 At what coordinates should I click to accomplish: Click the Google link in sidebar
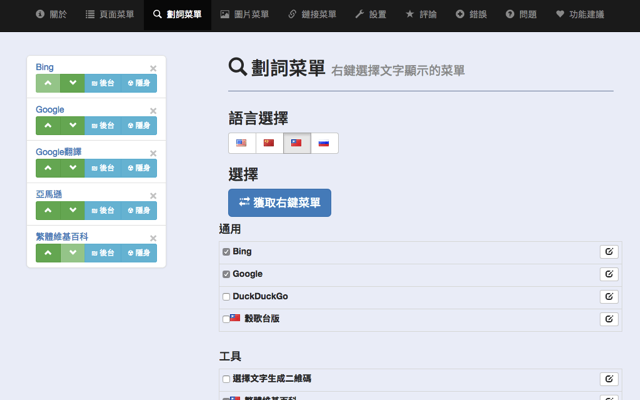point(50,109)
